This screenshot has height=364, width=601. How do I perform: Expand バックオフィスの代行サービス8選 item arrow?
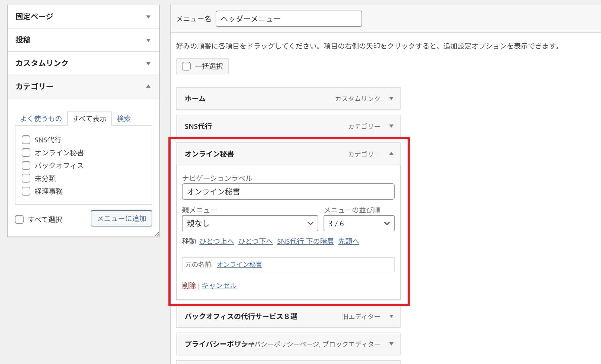391,316
